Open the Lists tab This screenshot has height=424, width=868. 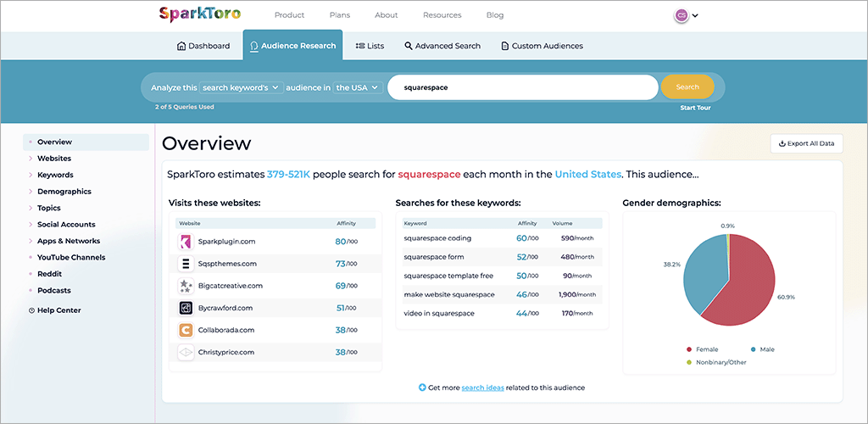coord(370,46)
